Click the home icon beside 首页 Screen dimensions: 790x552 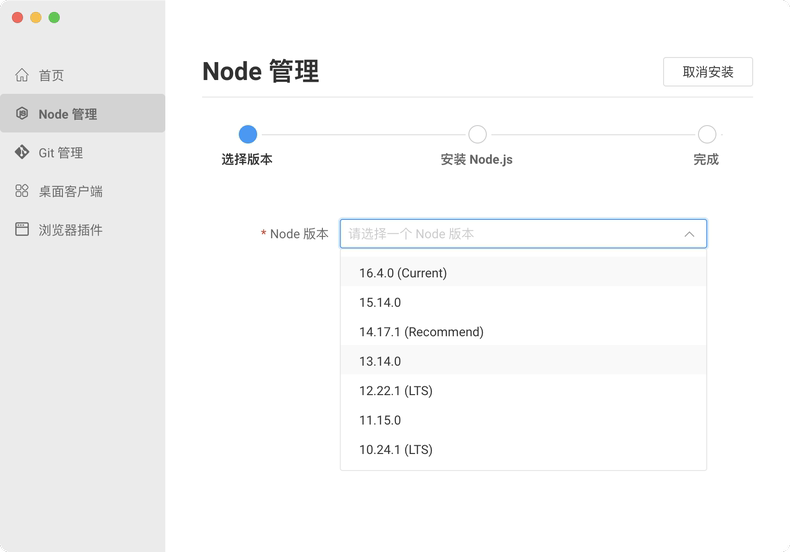coord(22,75)
